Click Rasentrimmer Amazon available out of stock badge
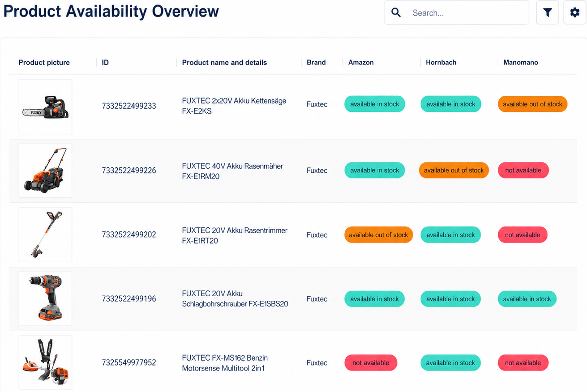587x392 pixels. (378, 235)
